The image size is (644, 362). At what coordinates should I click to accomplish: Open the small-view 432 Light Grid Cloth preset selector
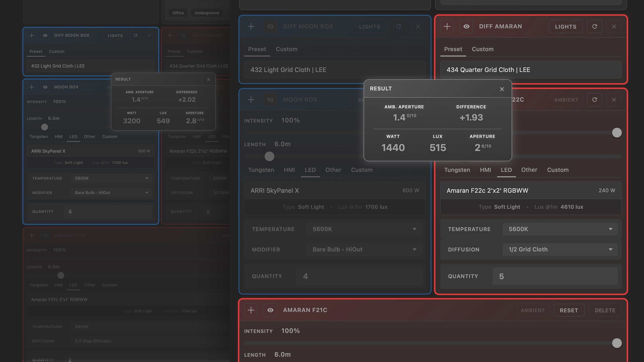coord(91,66)
